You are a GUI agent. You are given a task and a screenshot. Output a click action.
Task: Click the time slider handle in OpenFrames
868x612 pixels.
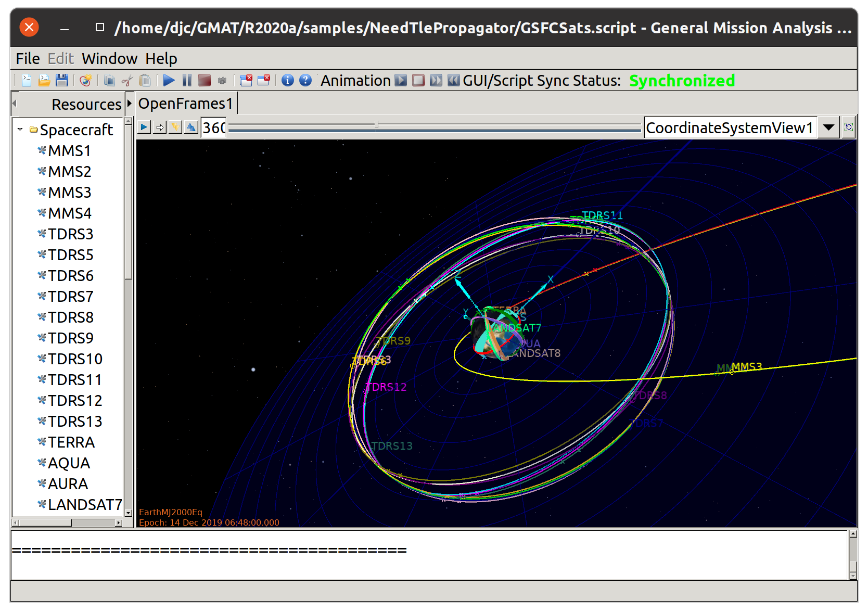[376, 125]
